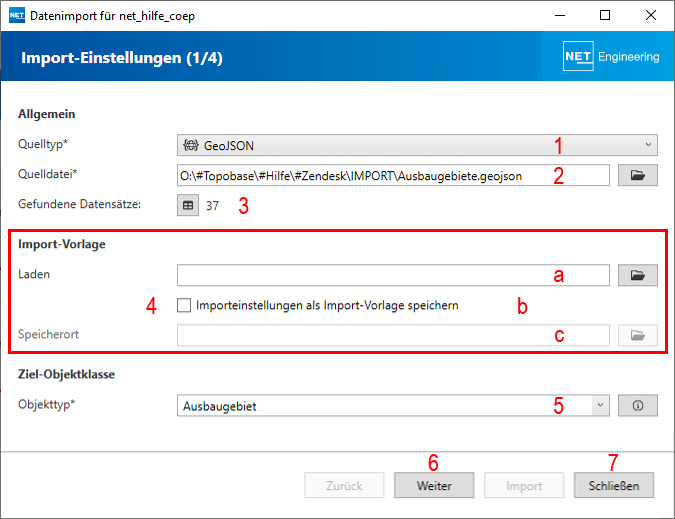Screen dimensions: 675x519
Task: Enable saving import settings as Import-Vorlage
Action: (184, 306)
